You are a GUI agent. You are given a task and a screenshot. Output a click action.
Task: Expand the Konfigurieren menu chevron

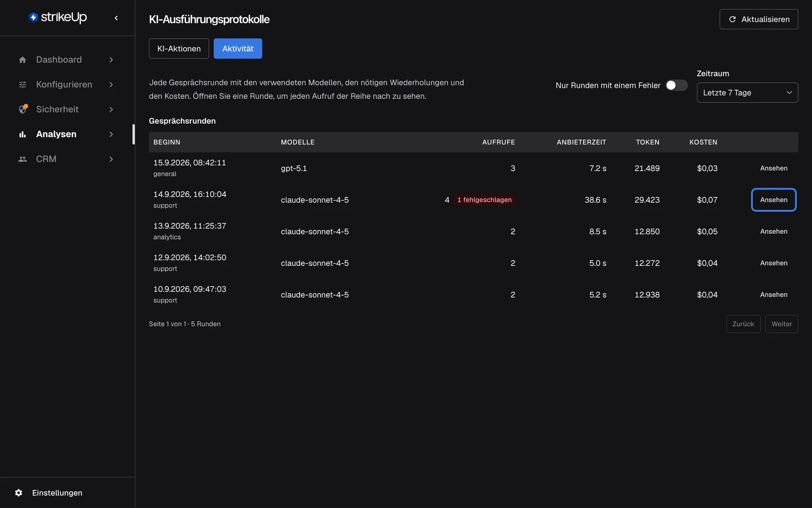pyautogui.click(x=111, y=84)
